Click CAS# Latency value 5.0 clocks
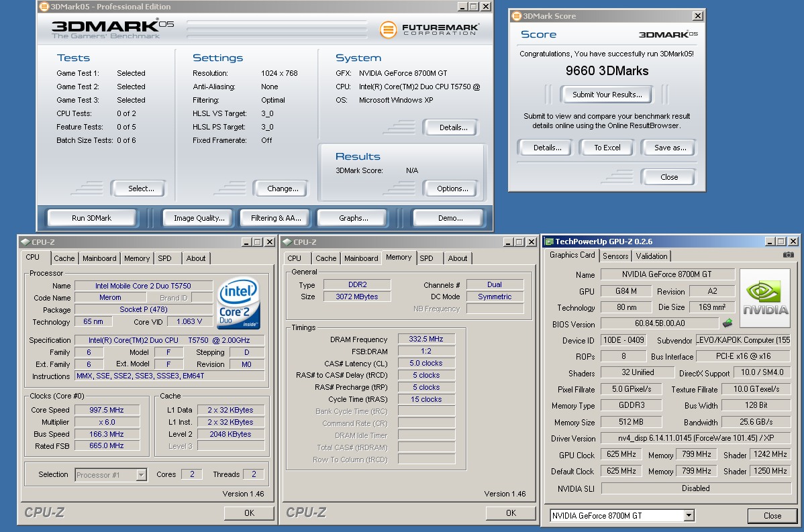This screenshot has height=532, width=804. [426, 363]
